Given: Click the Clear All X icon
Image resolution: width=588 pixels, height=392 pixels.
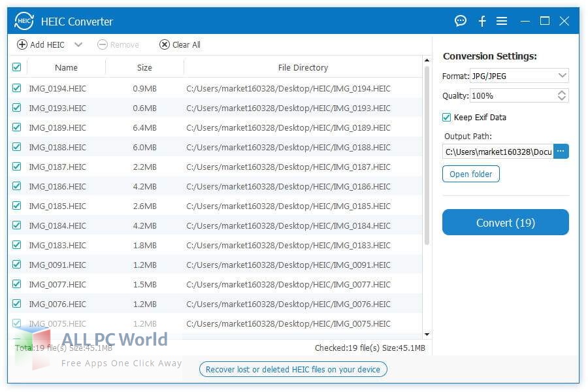Looking at the screenshot, I should pyautogui.click(x=165, y=44).
